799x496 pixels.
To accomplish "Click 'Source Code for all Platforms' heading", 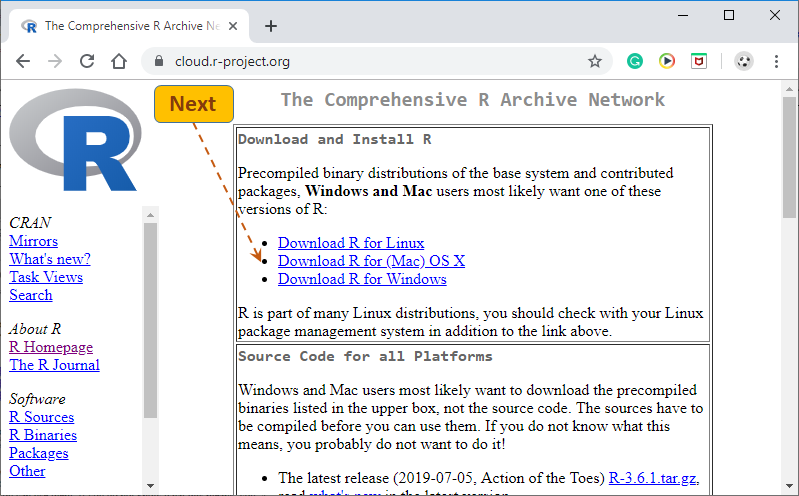I will (x=365, y=356).
